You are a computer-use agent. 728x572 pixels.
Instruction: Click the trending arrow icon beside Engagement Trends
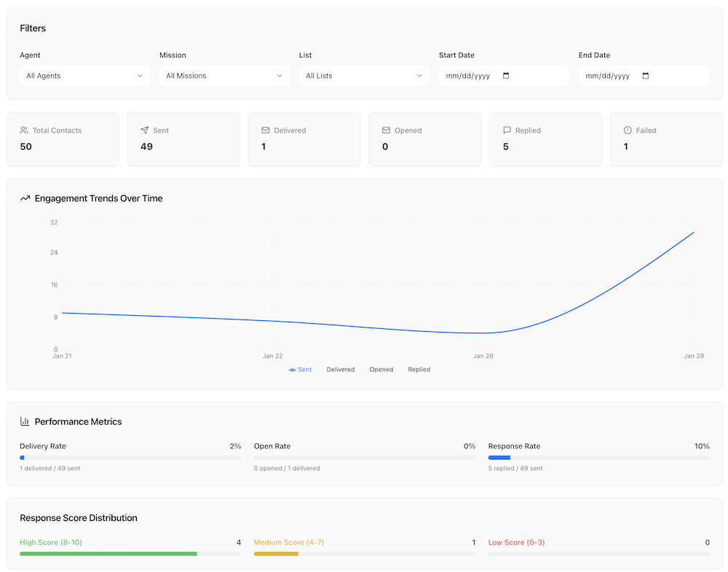pyautogui.click(x=25, y=198)
